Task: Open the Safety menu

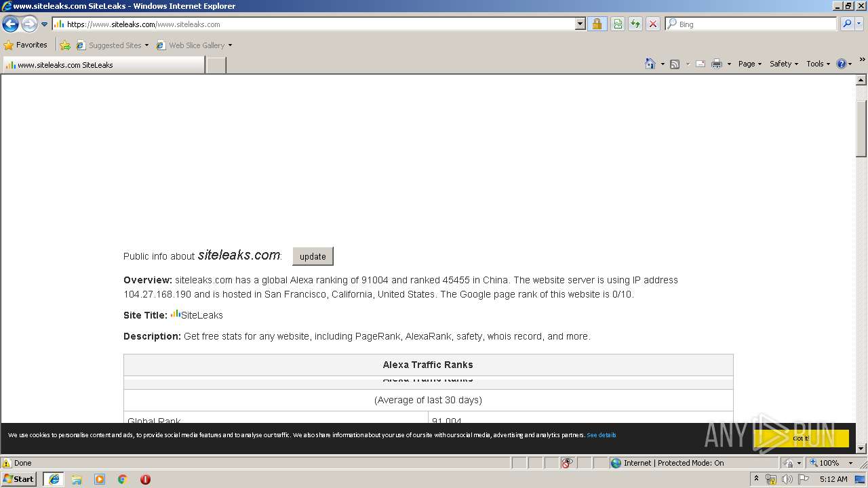Action: pyautogui.click(x=784, y=64)
